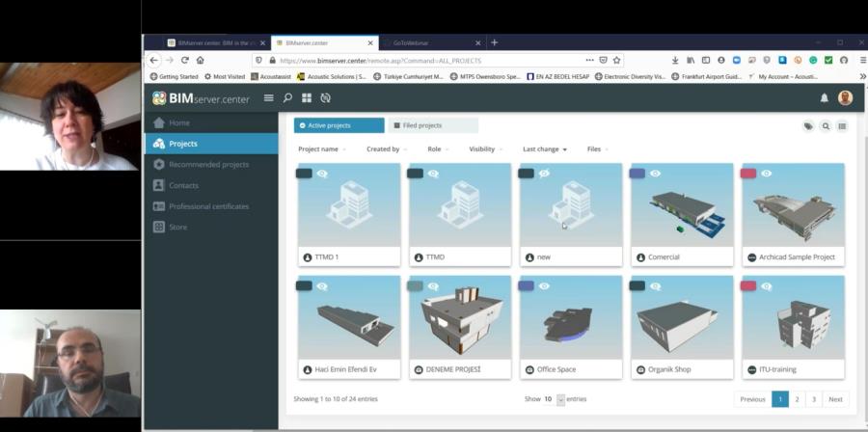Open Recommended projects in sidebar

coord(211,164)
